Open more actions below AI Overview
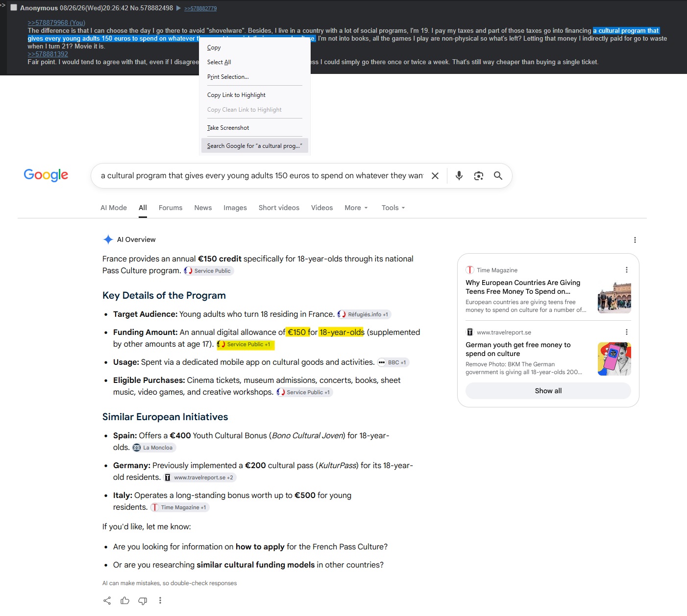 click(x=160, y=601)
